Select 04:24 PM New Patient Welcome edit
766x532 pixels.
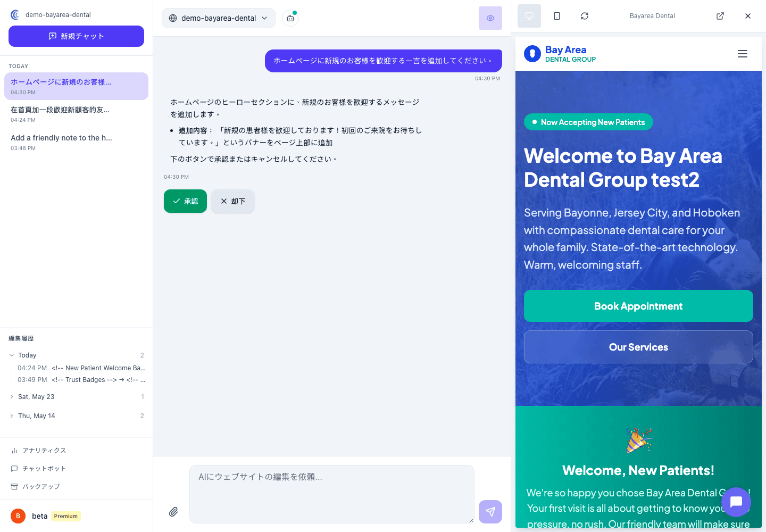coord(81,368)
